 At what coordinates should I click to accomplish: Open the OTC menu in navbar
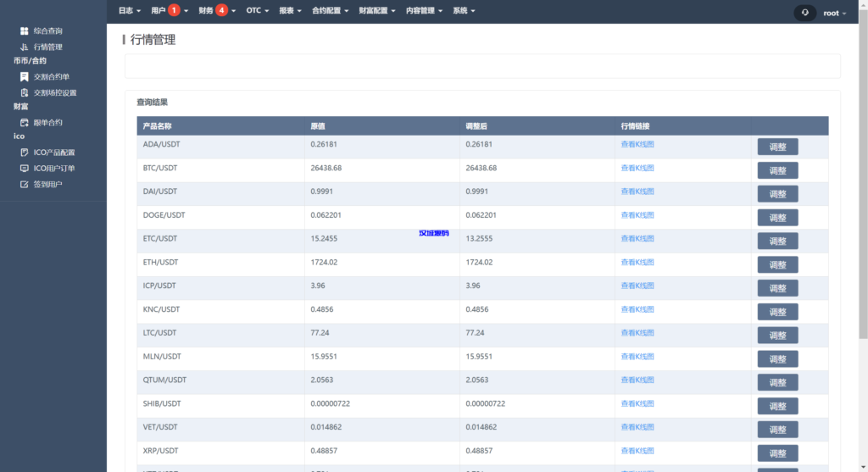click(257, 11)
